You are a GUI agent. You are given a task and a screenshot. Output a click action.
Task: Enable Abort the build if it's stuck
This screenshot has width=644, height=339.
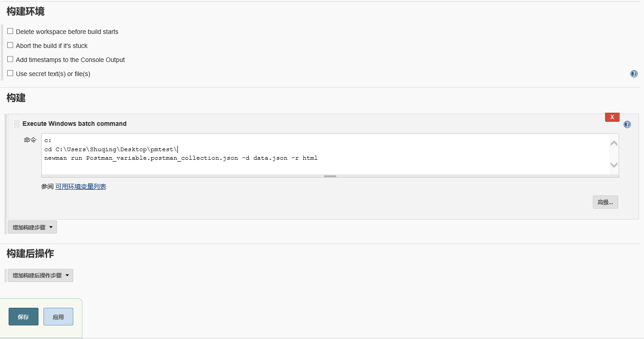tap(10, 45)
